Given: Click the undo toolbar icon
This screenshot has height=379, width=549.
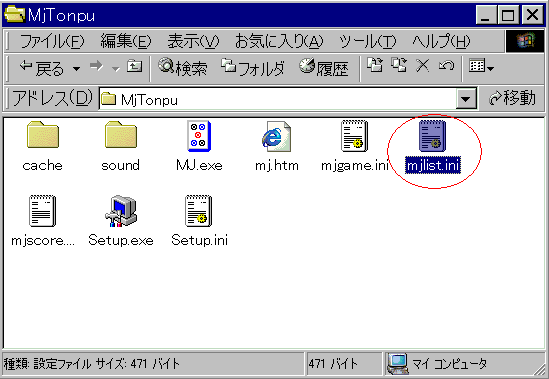Looking at the screenshot, I should pyautogui.click(x=446, y=66).
